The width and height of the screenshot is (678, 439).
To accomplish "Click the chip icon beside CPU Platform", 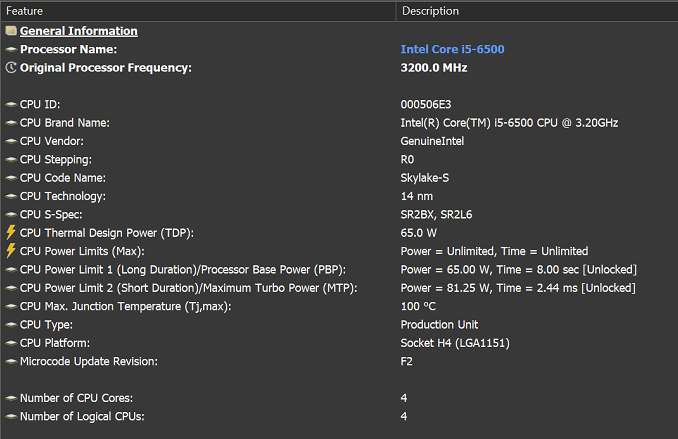I will coord(11,343).
